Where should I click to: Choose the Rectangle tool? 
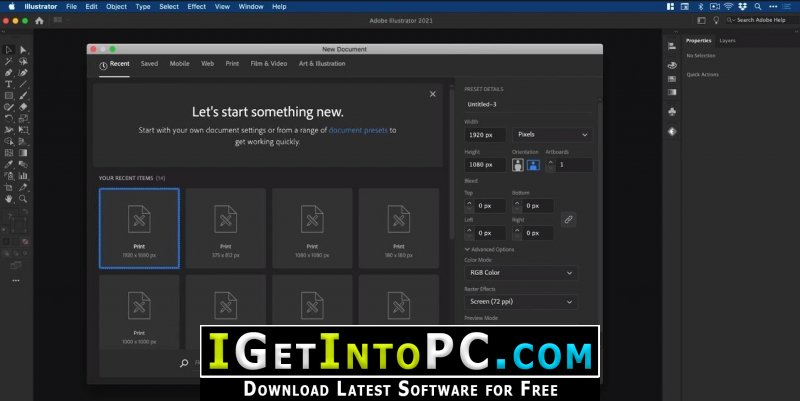[9, 95]
